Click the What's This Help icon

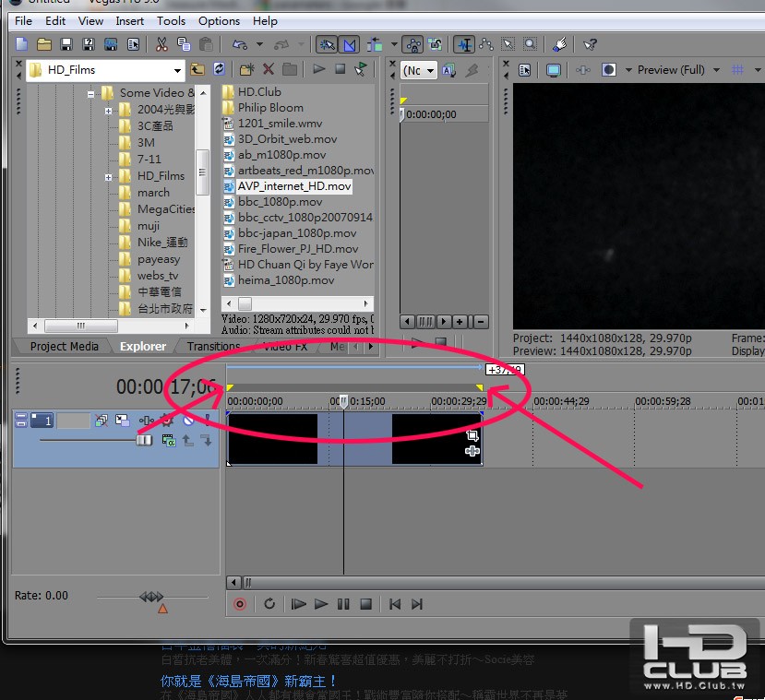(x=590, y=44)
